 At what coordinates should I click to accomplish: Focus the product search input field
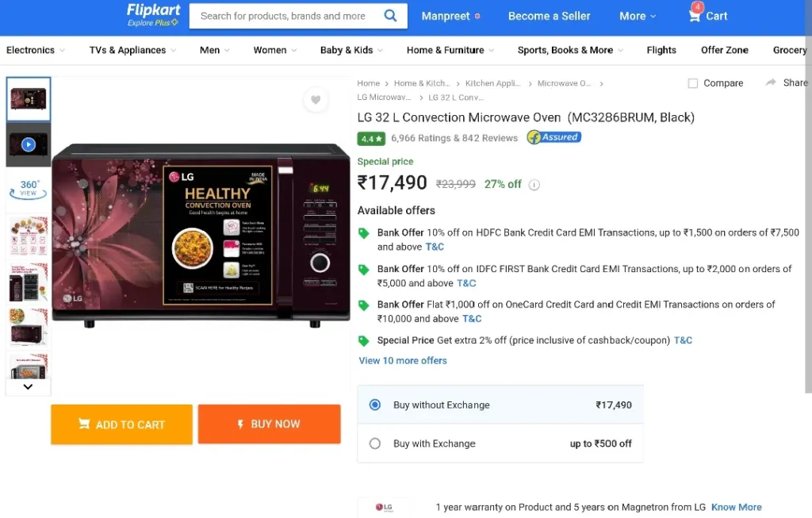(x=287, y=16)
